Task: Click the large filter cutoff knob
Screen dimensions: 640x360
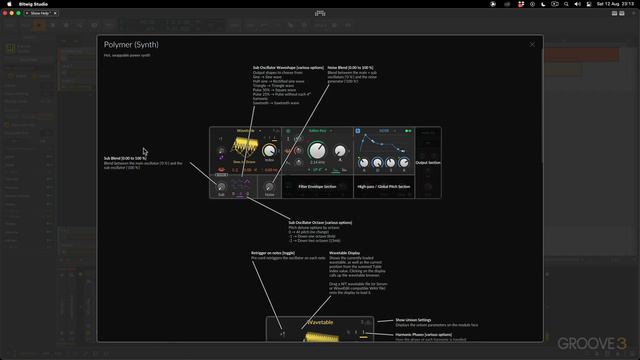Action: click(x=317, y=151)
